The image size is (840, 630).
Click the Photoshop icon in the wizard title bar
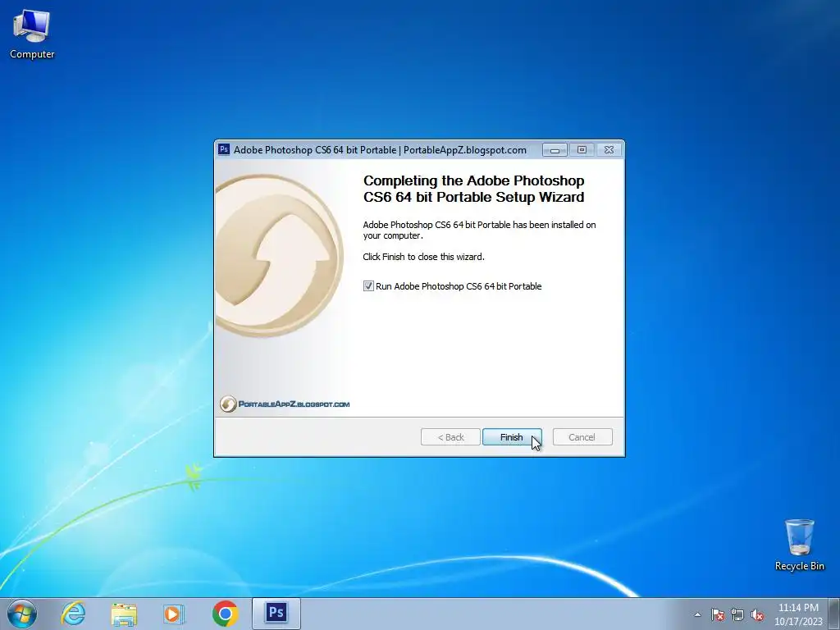(x=224, y=149)
